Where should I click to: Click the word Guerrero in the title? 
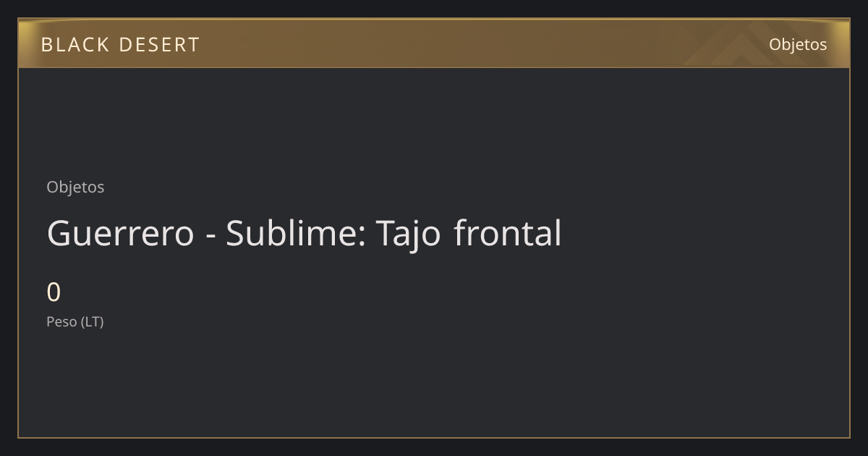(121, 234)
